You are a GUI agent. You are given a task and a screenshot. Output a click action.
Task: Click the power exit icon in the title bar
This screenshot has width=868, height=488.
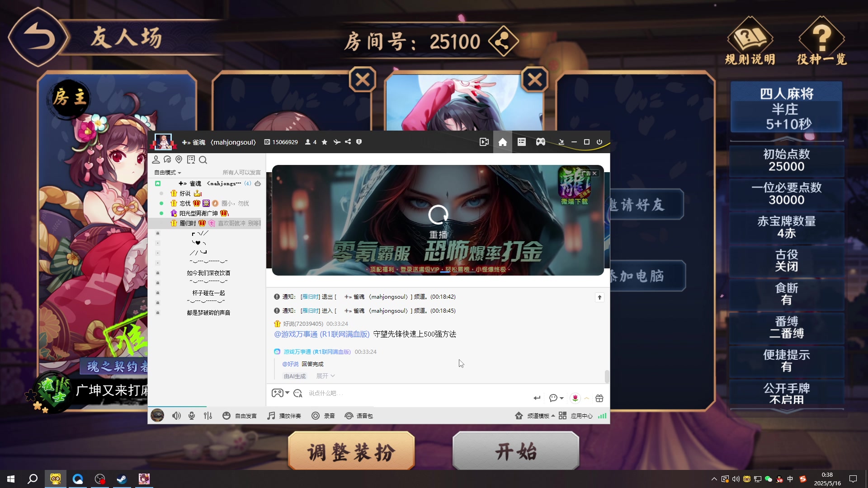(x=599, y=142)
